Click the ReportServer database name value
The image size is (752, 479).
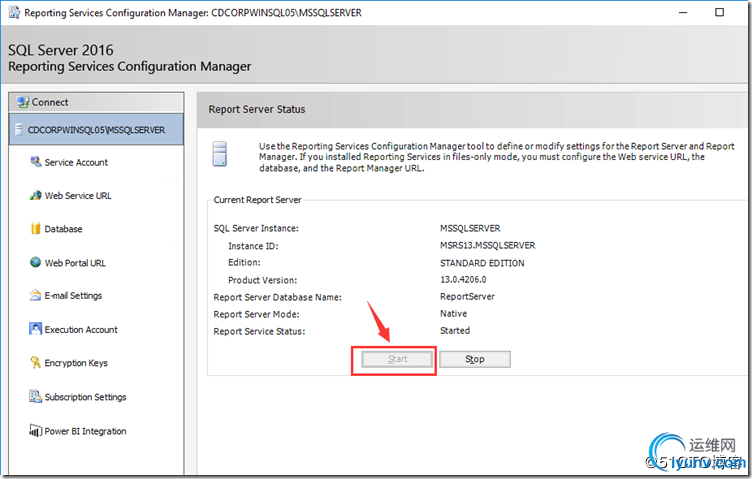coord(467,296)
